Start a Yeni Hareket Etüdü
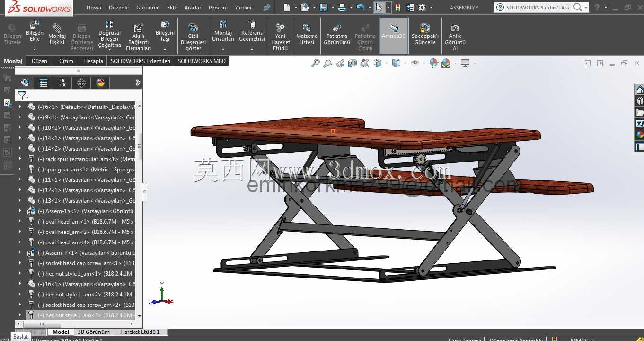This screenshot has width=644, height=341. (x=281, y=37)
